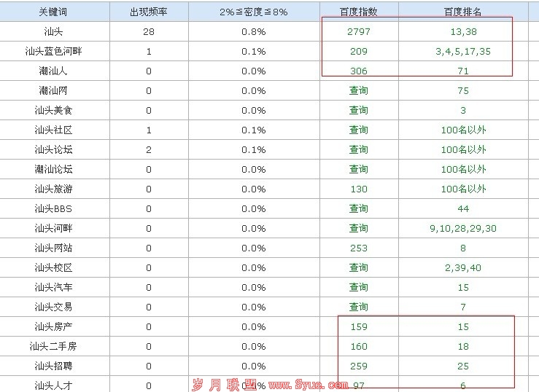This screenshot has height=392, width=539.
Task: Click the 查询 link in 汕头美食 row
Action: tap(358, 111)
